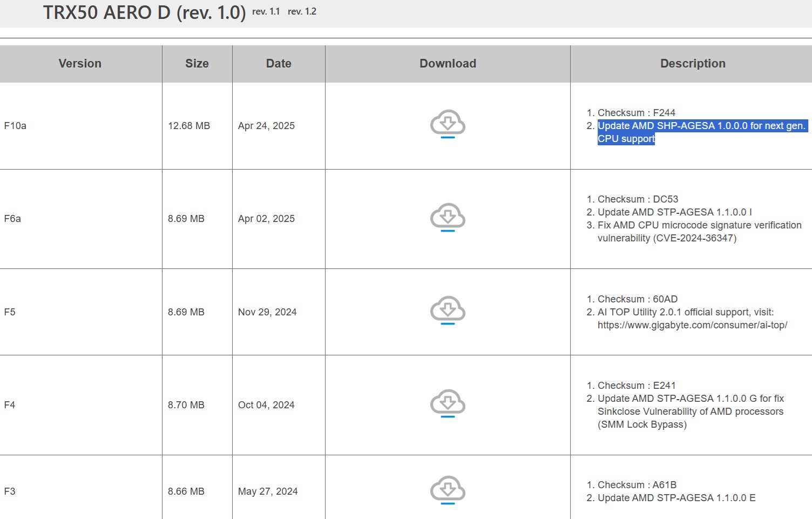This screenshot has width=812, height=519.
Task: Click the Size column header
Action: 197,64
